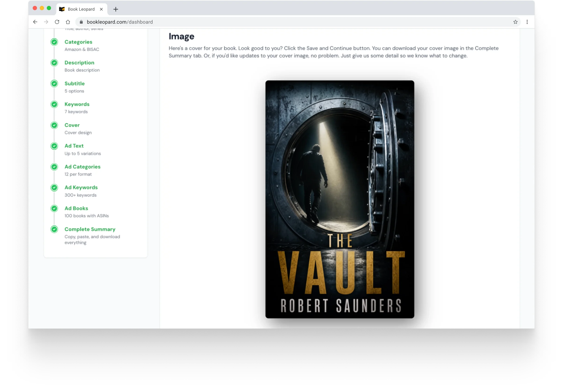This screenshot has height=392, width=563.
Task: Click the Keywords step checkmark icon
Action: point(54,105)
